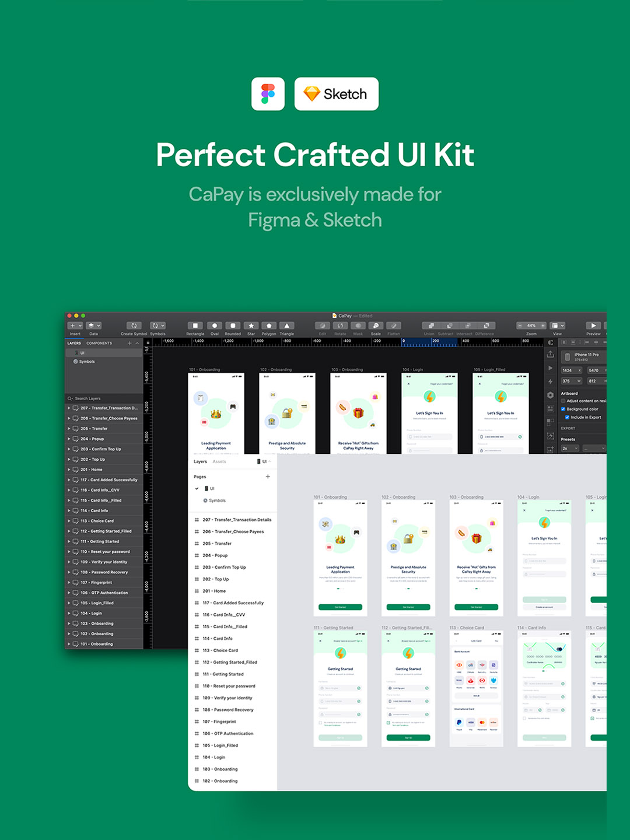Pick the Star shape tool

coord(251,326)
